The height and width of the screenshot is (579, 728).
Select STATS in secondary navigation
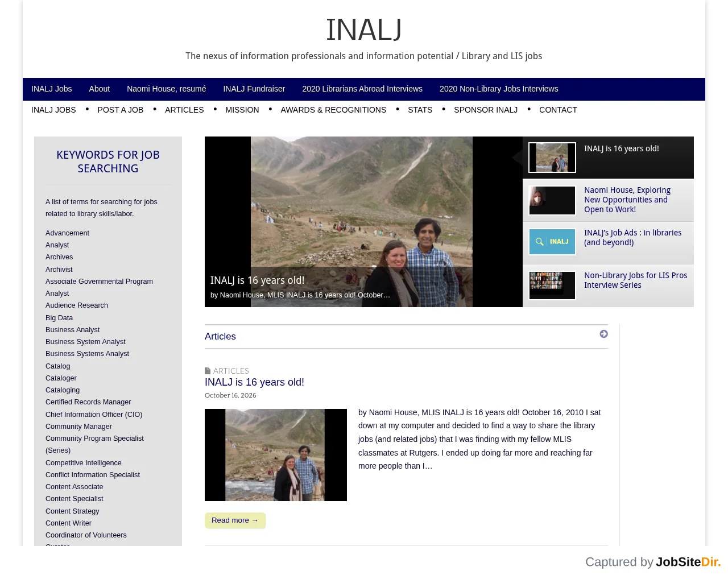pyautogui.click(x=420, y=110)
